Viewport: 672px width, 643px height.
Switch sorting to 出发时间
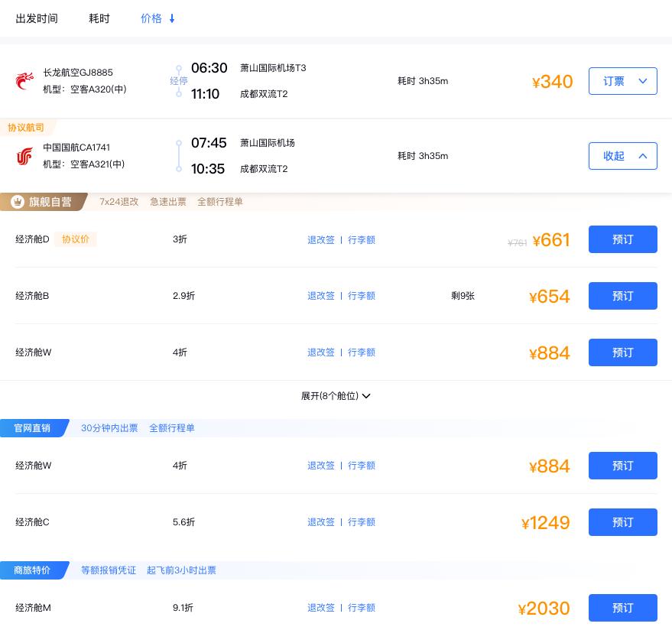37,18
